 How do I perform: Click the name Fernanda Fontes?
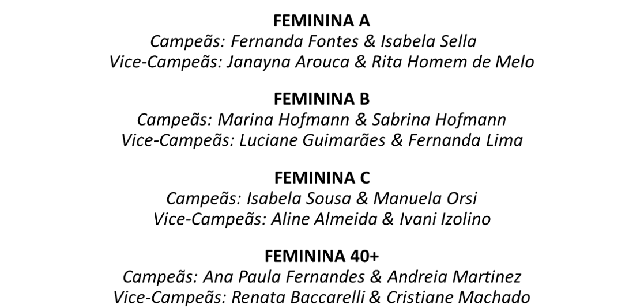click(x=291, y=41)
